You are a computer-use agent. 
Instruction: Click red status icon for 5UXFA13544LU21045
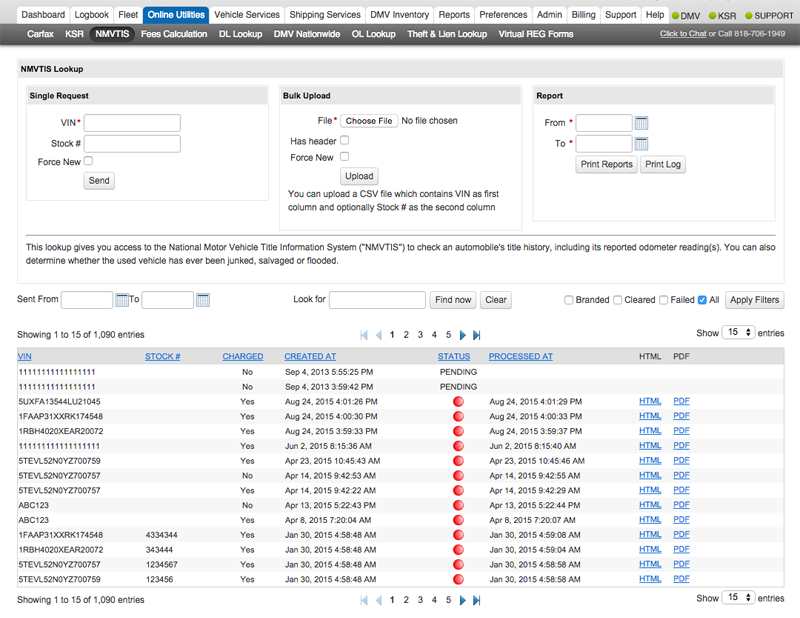coord(459,401)
